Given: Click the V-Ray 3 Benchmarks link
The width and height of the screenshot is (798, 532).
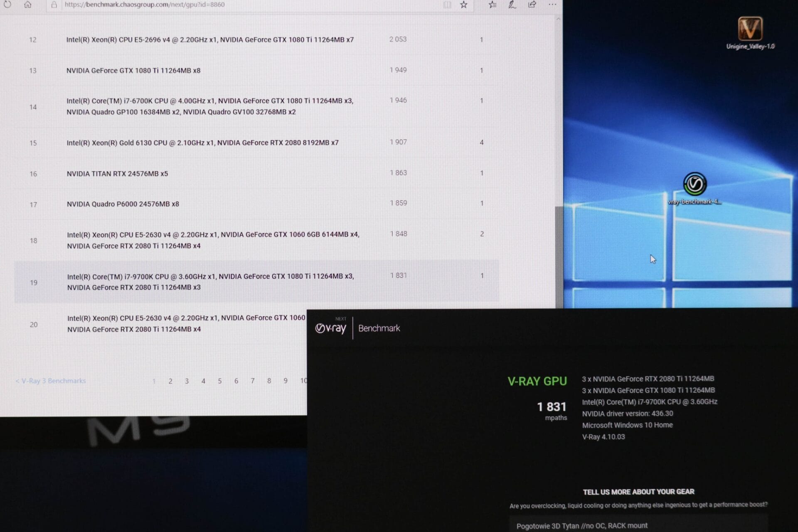Looking at the screenshot, I should pyautogui.click(x=51, y=381).
